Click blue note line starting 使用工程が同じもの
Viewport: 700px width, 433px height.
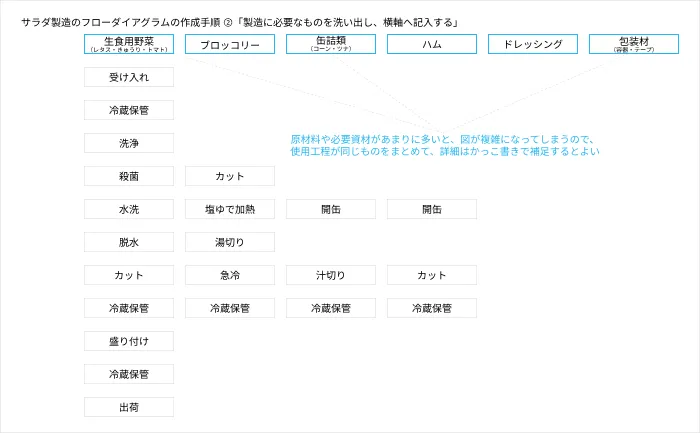(x=445, y=152)
